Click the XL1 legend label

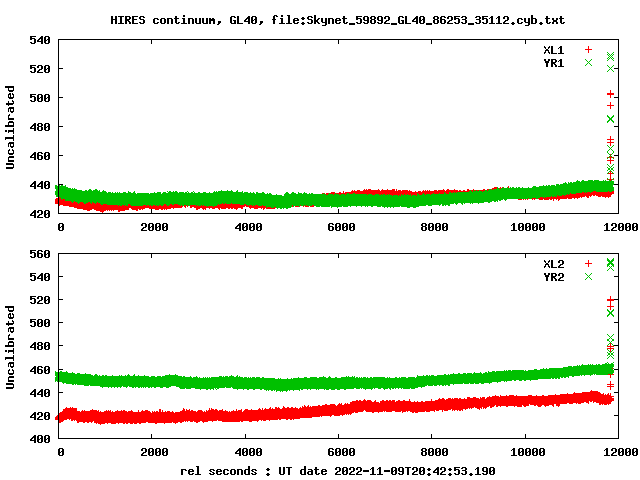click(x=553, y=50)
